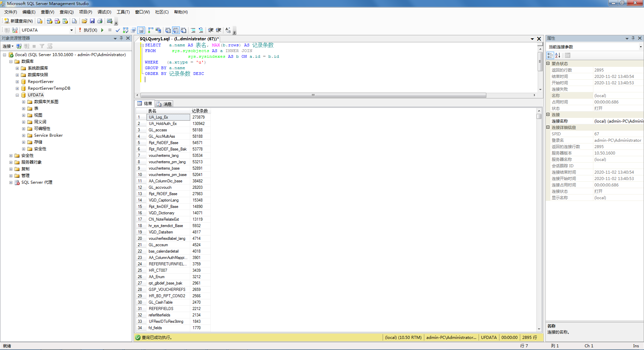The image size is (644, 350).
Task: Collapse the 聚合状态 property section
Action: [x=548, y=63]
